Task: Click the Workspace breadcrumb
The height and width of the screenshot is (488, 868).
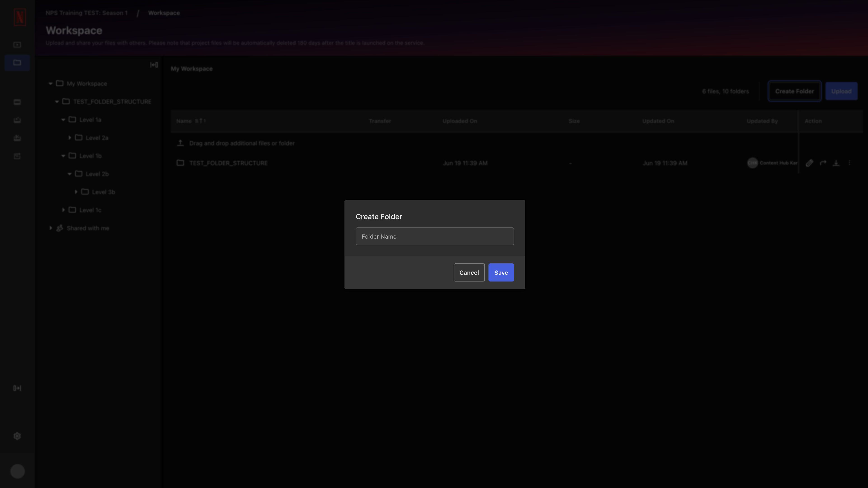Action: click(164, 13)
